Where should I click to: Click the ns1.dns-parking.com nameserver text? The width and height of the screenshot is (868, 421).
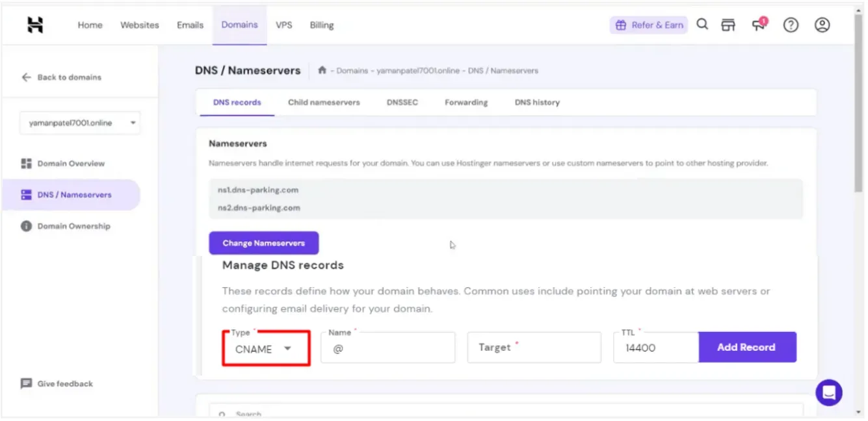click(x=259, y=190)
